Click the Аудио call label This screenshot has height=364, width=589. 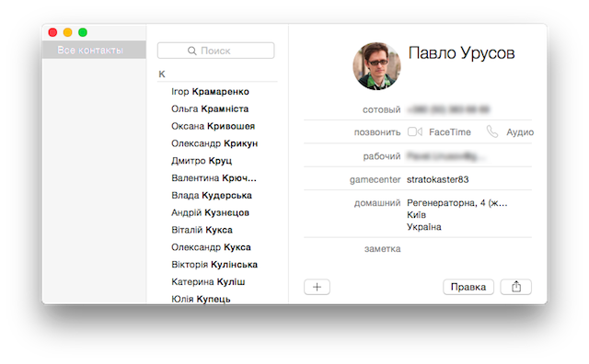[x=520, y=132]
